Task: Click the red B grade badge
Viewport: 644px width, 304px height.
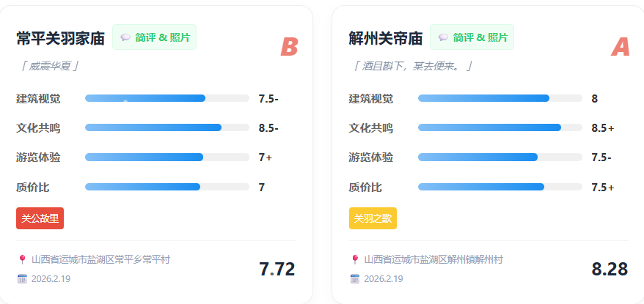Action: tap(289, 47)
